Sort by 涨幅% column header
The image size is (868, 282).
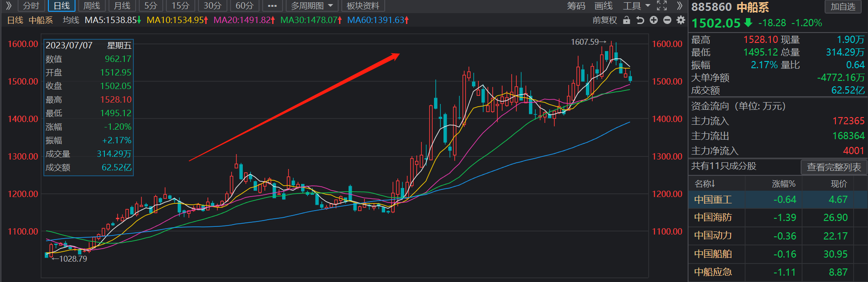point(783,184)
